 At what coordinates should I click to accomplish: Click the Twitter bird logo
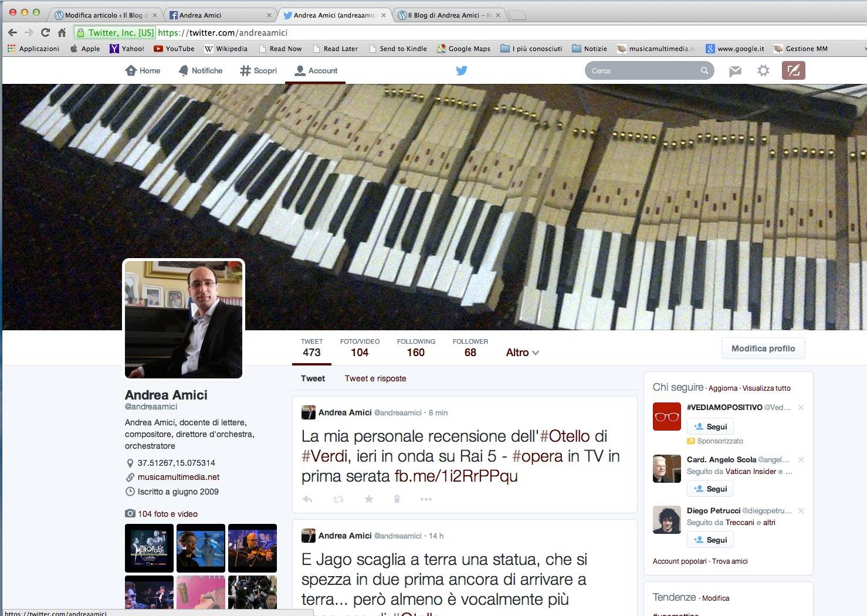[462, 70]
